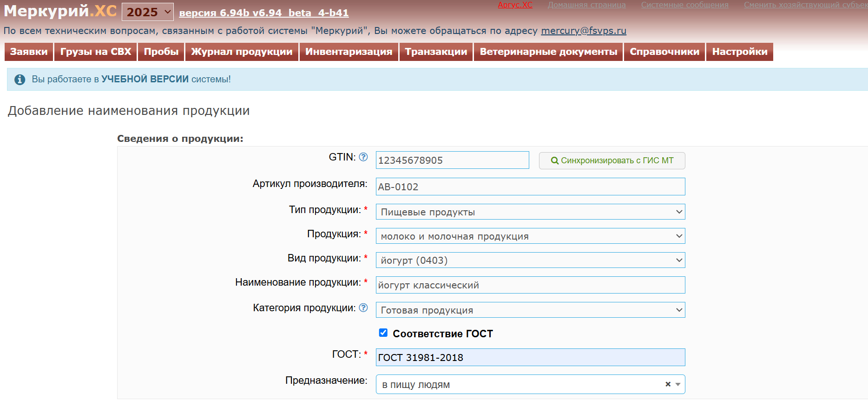Open the version 6.94b link

pyautogui.click(x=263, y=13)
